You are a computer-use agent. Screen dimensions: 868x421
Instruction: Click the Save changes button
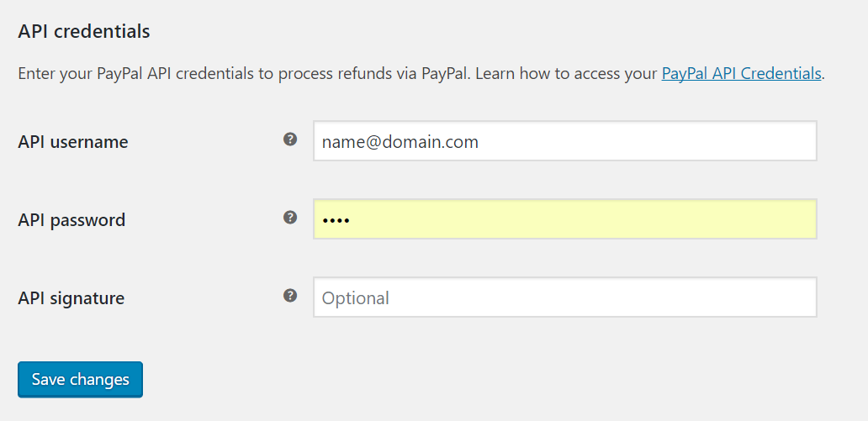click(80, 380)
